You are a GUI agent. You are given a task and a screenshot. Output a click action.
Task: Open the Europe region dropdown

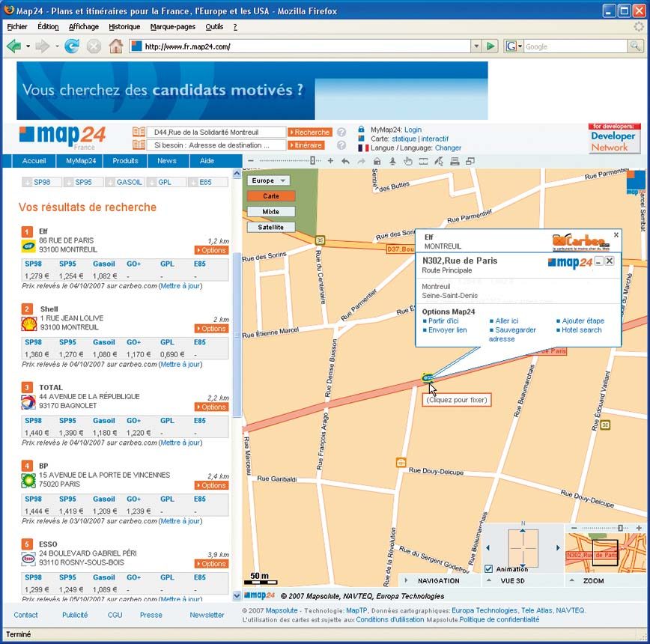[x=269, y=180]
